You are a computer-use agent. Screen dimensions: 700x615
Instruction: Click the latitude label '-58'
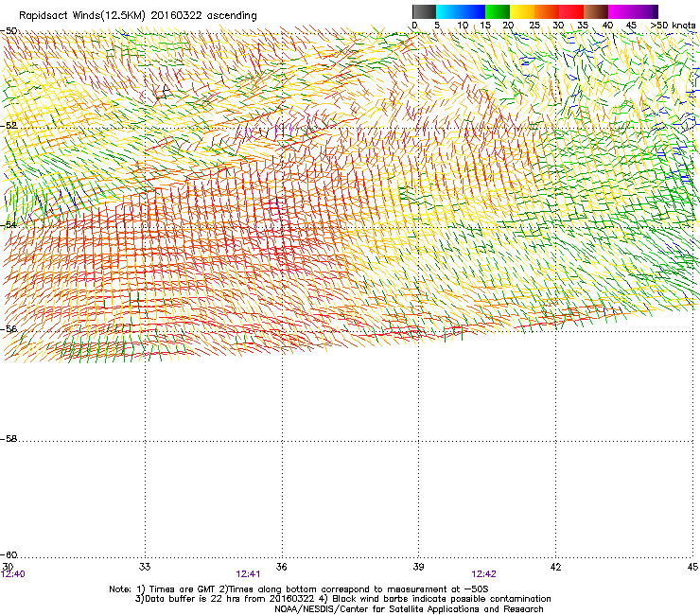pyautogui.click(x=9, y=439)
